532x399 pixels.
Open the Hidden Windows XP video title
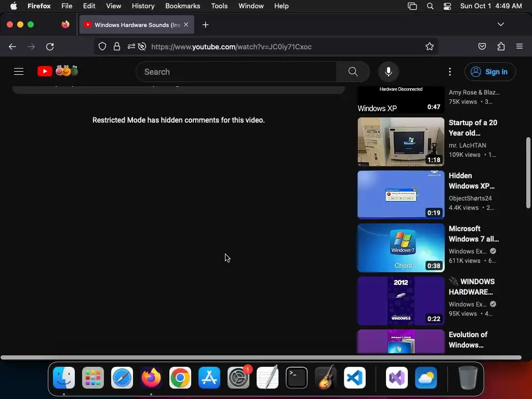coord(472,181)
